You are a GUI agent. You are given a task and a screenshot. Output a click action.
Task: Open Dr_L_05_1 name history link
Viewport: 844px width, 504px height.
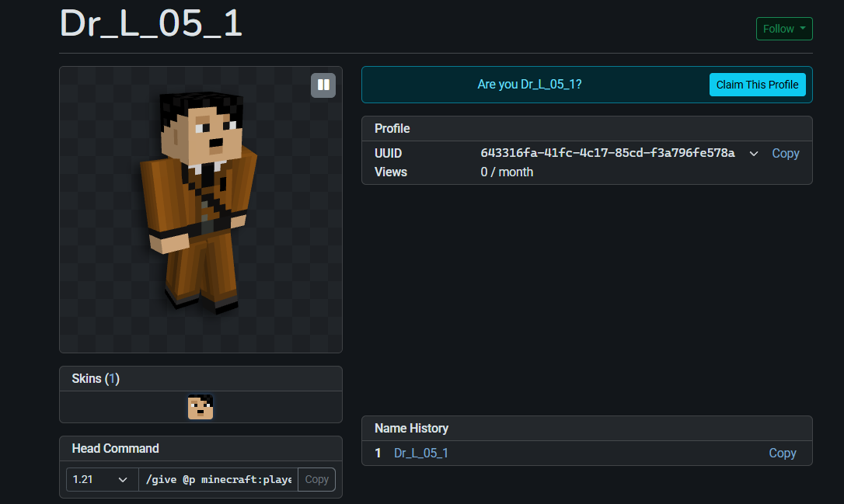[421, 453]
